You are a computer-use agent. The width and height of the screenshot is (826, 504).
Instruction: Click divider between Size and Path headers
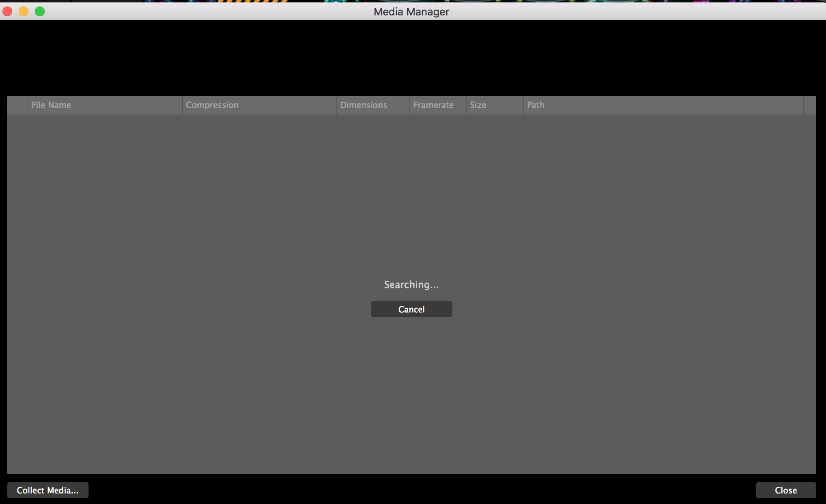[523, 105]
